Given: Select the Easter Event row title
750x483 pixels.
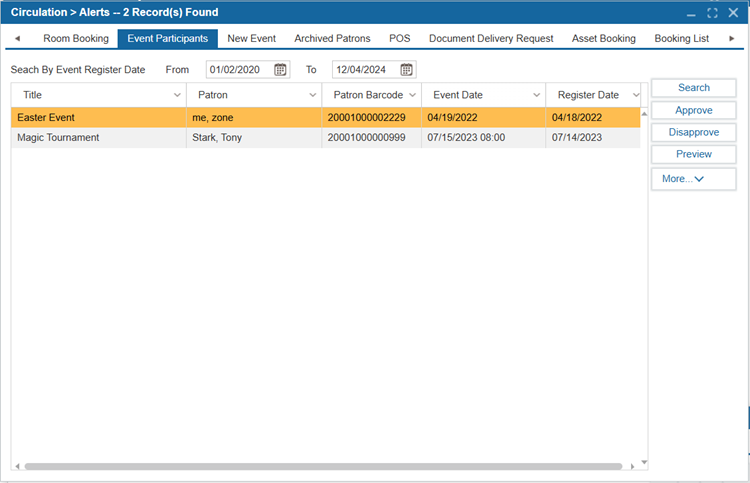Looking at the screenshot, I should coord(46,118).
